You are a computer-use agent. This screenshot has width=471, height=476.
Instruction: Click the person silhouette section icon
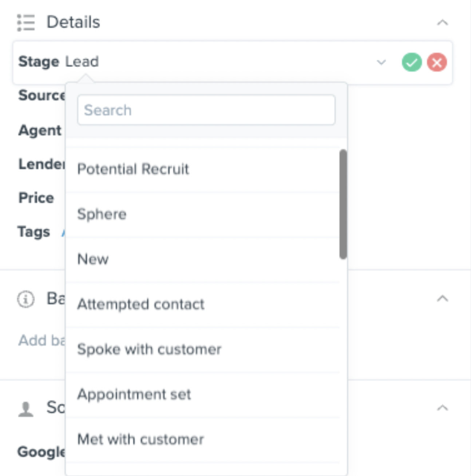(x=26, y=409)
